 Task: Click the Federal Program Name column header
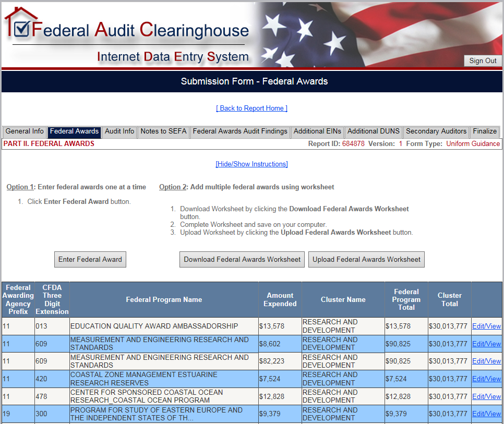[164, 300]
